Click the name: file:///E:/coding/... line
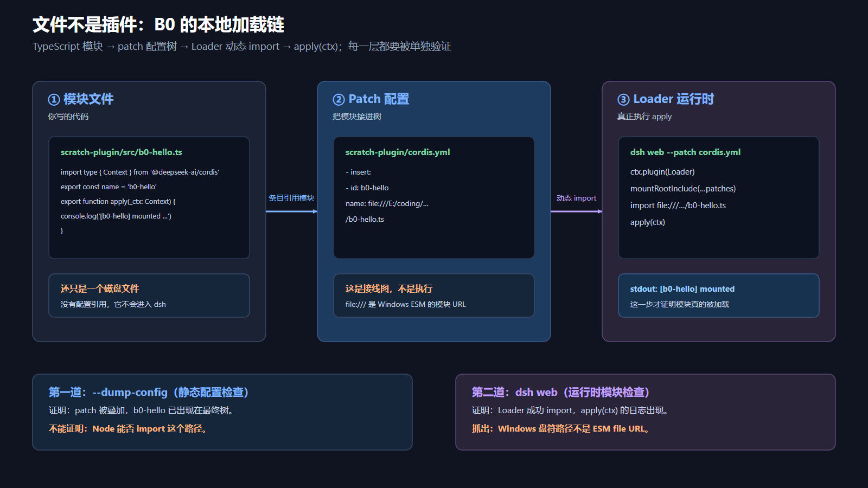This screenshot has width=868, height=488. 387,204
